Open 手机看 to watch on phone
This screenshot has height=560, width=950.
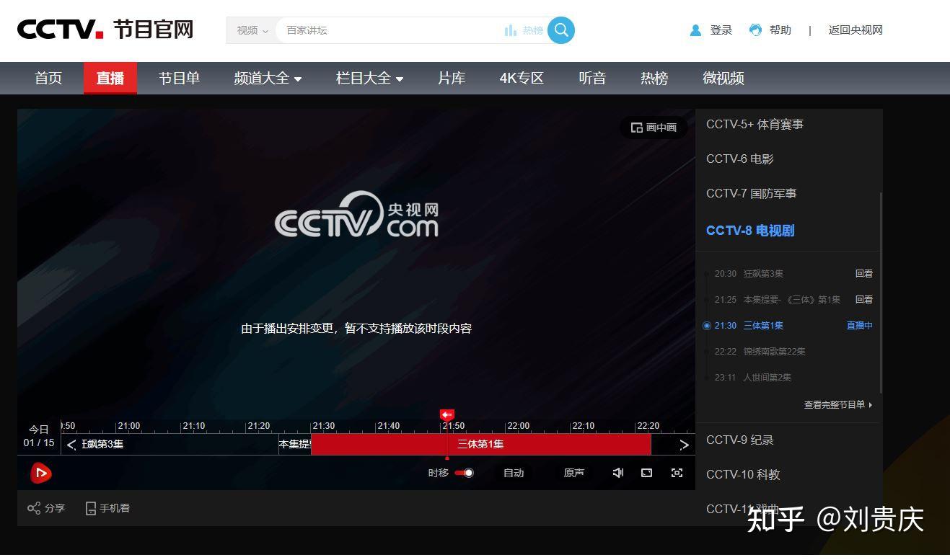pos(107,508)
